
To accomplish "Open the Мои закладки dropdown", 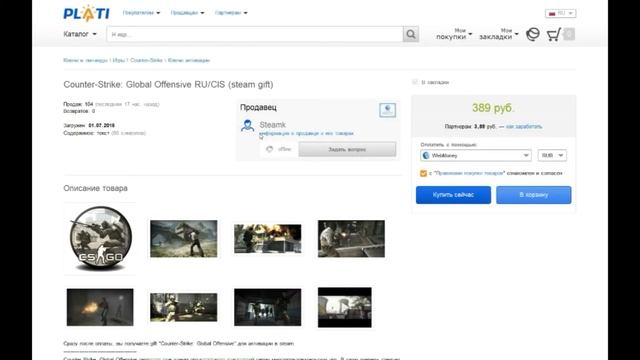I will [x=499, y=34].
